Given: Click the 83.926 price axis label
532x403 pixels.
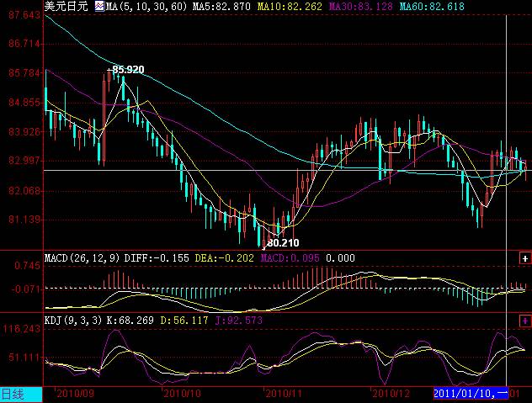Looking at the screenshot, I should tap(24, 131).
